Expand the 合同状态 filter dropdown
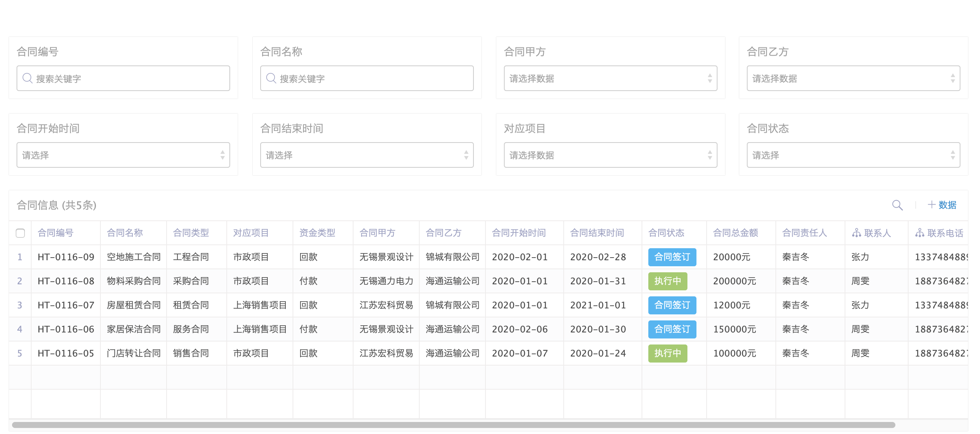Screen dimensions: 980x434 pyautogui.click(x=853, y=155)
